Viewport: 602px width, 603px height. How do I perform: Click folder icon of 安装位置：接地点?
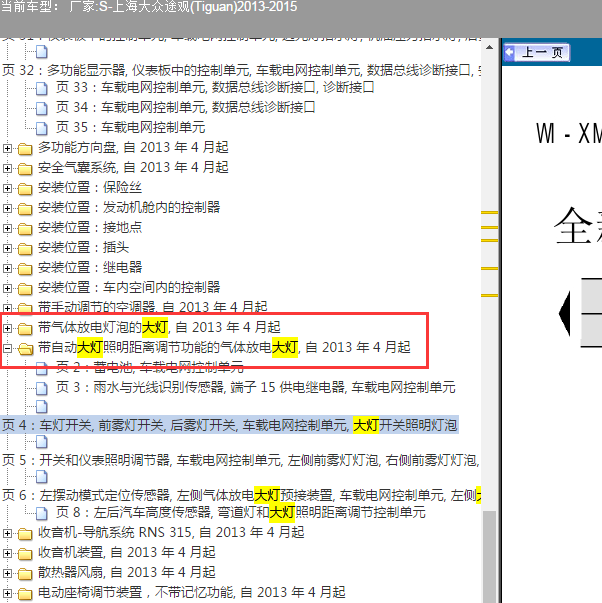pos(25,228)
